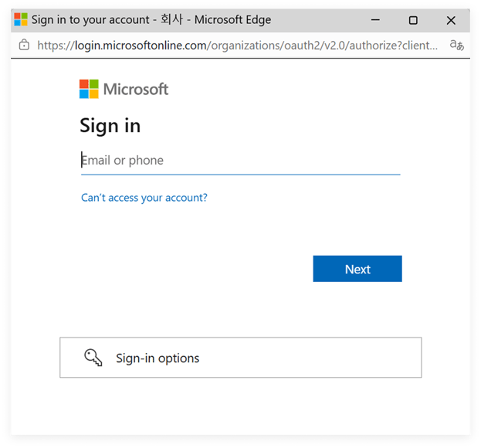Click the blue underline below email field
The height and width of the screenshot is (448, 481).
[240, 175]
